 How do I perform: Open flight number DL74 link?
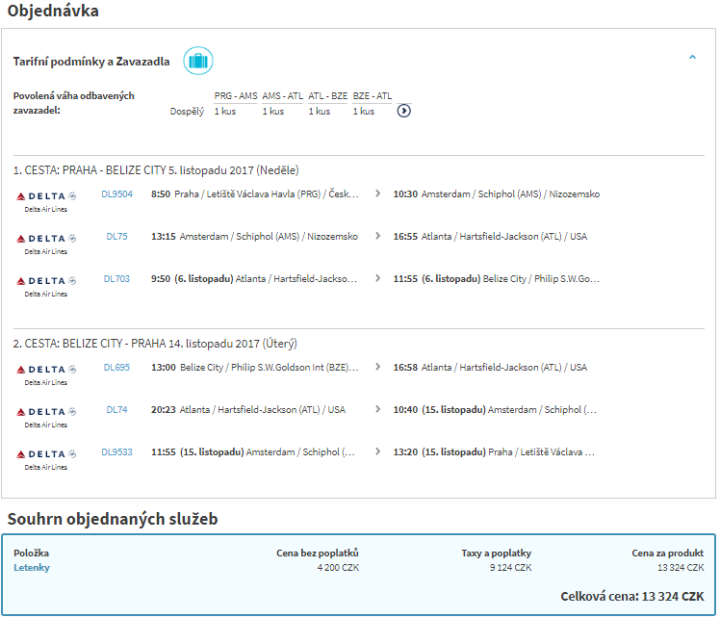click(x=117, y=409)
